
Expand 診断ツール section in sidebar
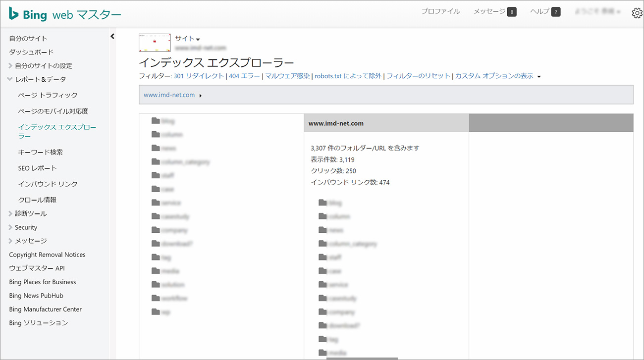click(10, 214)
